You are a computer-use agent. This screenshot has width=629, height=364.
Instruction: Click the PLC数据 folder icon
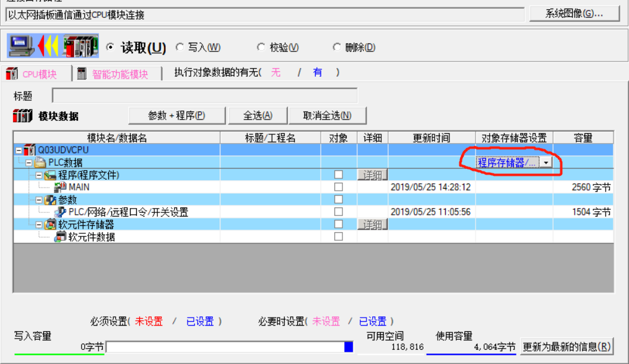pos(40,162)
